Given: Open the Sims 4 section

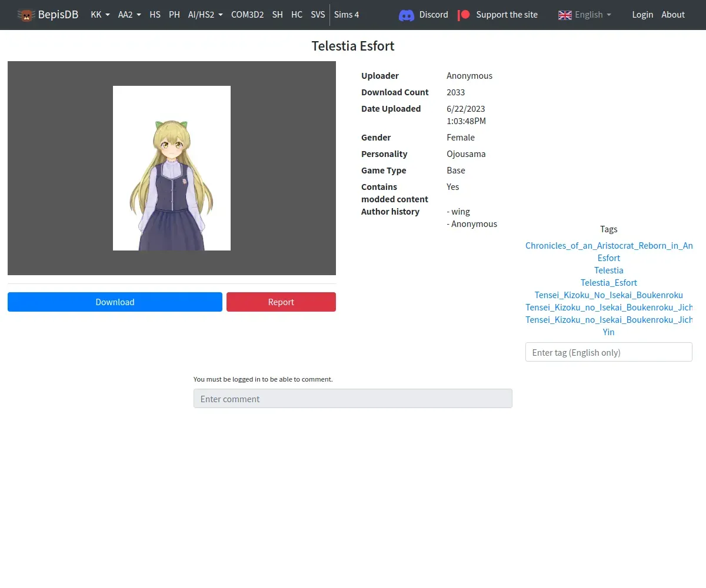Looking at the screenshot, I should tap(347, 15).
